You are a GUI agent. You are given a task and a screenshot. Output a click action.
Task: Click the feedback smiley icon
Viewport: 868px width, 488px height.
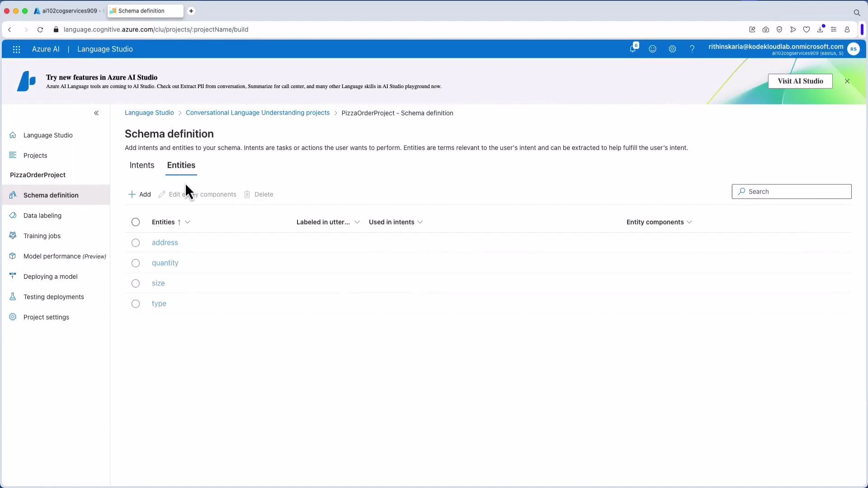tap(653, 49)
